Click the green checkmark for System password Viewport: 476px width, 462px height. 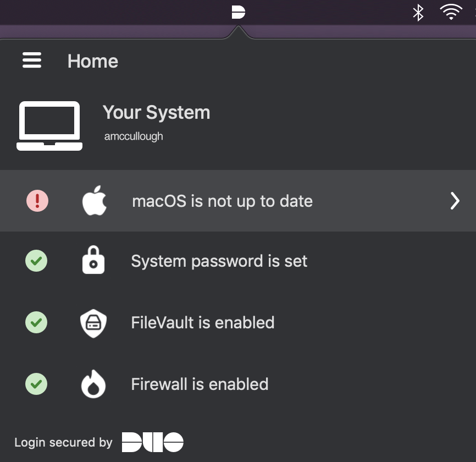point(36,261)
